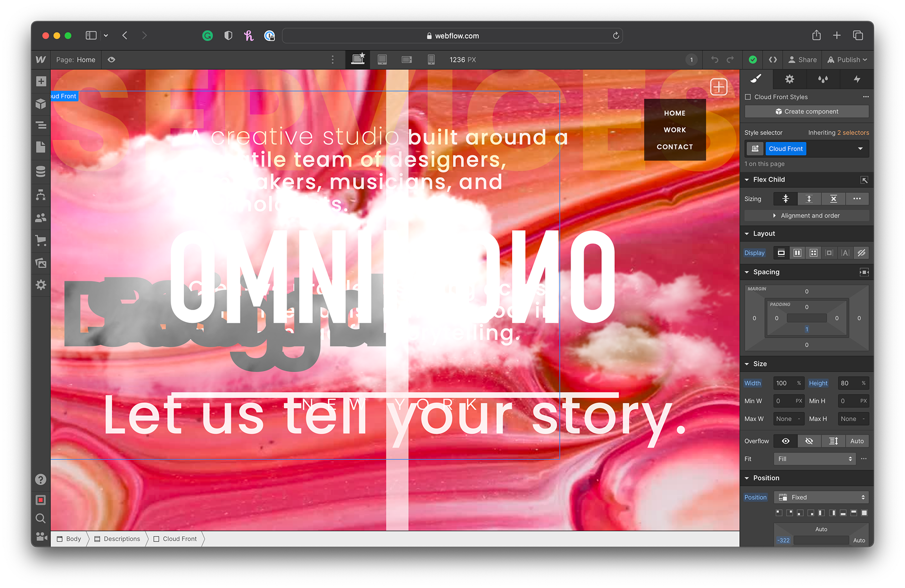Expand Alignment and order options
Image resolution: width=905 pixels, height=588 pixels.
pos(806,215)
